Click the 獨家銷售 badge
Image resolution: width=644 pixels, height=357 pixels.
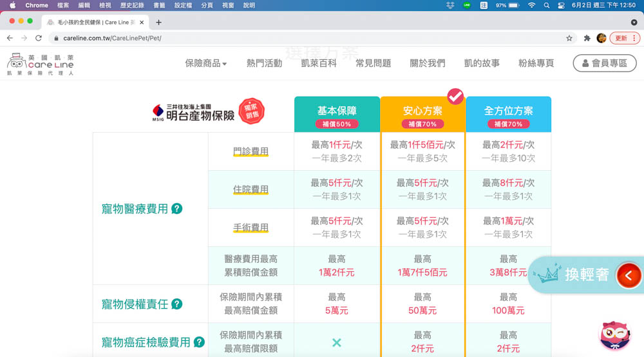click(251, 111)
